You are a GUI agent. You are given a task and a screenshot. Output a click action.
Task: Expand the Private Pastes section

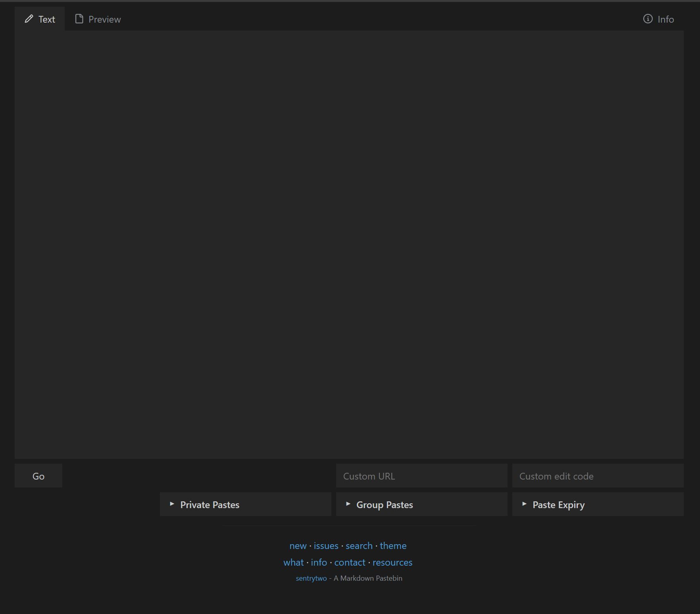[x=210, y=504]
